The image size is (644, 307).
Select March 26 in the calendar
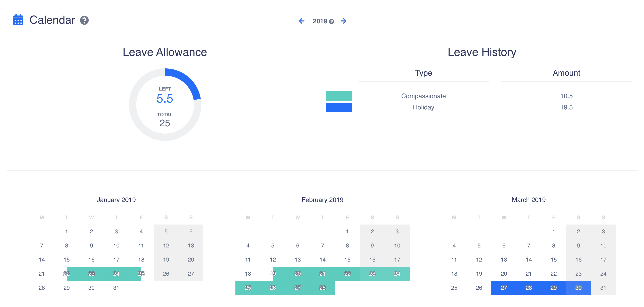pyautogui.click(x=479, y=288)
